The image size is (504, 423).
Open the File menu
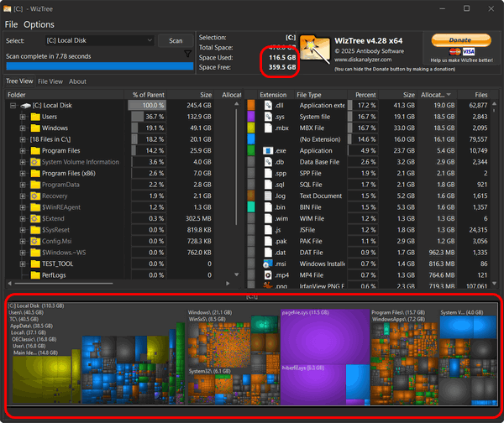pyautogui.click(x=11, y=24)
